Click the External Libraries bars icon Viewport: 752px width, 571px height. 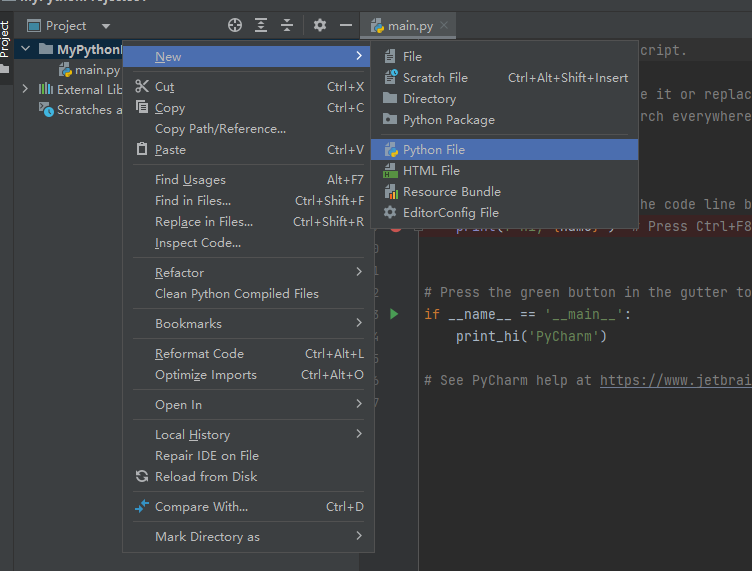46,89
